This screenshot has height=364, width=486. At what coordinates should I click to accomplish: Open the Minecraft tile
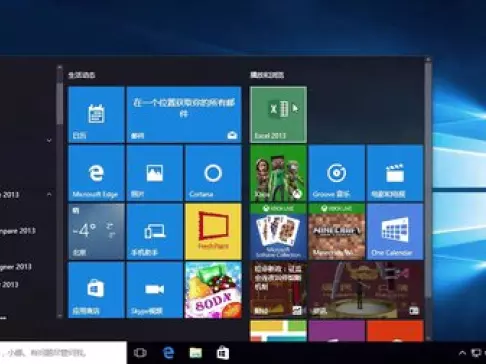pyautogui.click(x=337, y=232)
